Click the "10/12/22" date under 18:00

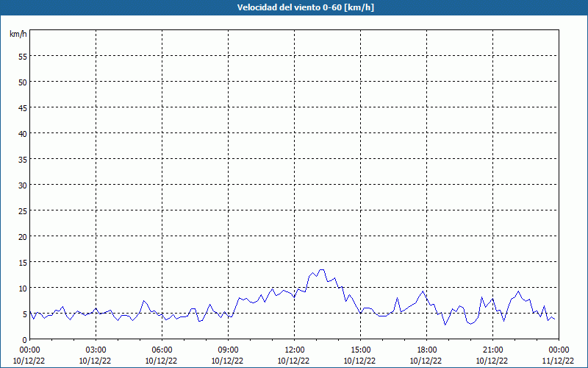pyautogui.click(x=426, y=361)
